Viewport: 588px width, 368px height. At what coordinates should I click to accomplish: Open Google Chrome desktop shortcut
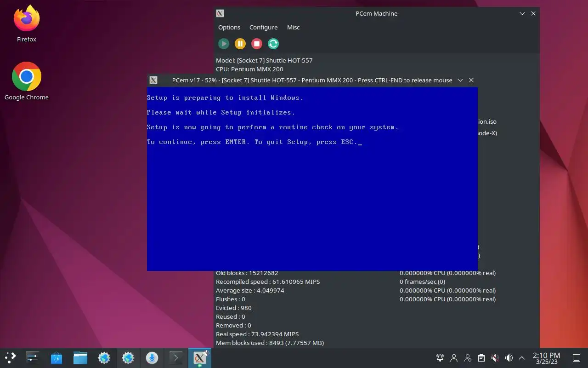tap(27, 81)
